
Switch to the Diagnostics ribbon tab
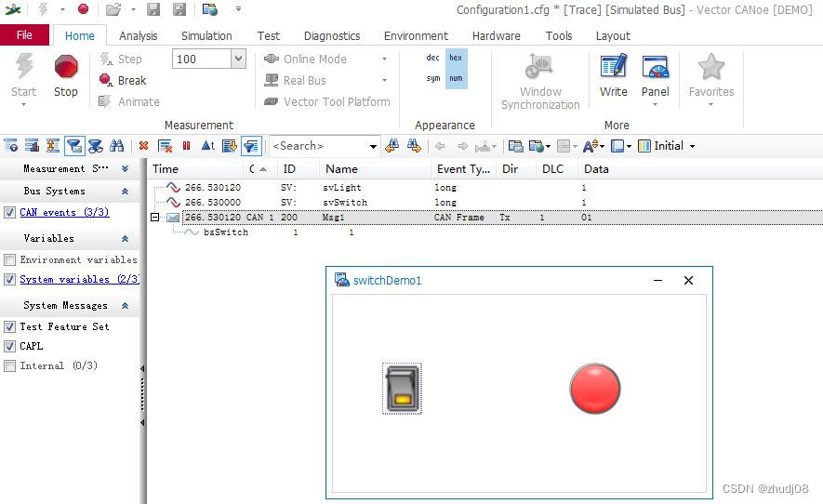click(x=332, y=35)
